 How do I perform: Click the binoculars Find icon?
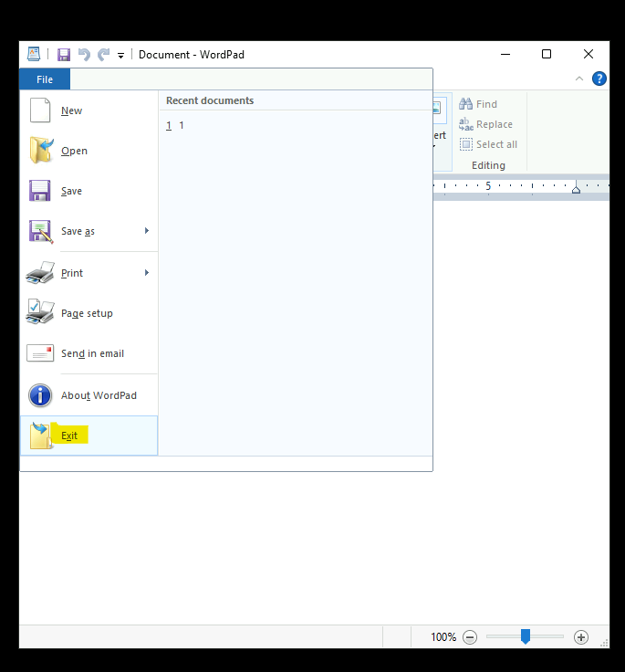465,104
